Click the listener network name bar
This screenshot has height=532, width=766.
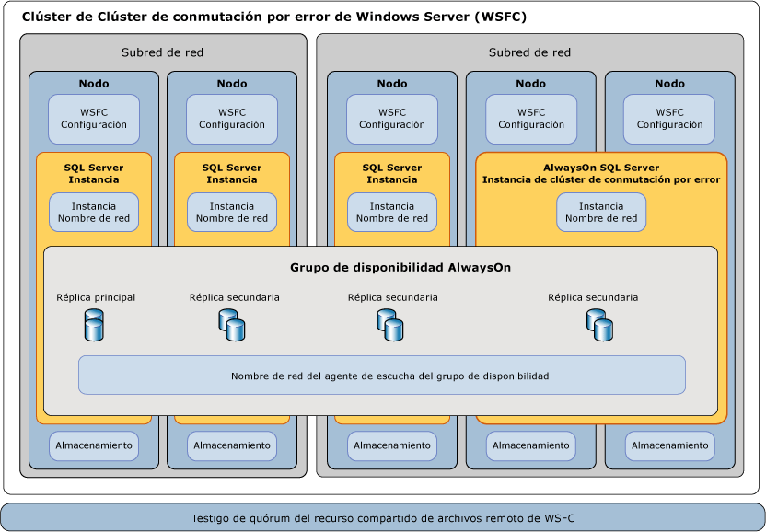382,375
